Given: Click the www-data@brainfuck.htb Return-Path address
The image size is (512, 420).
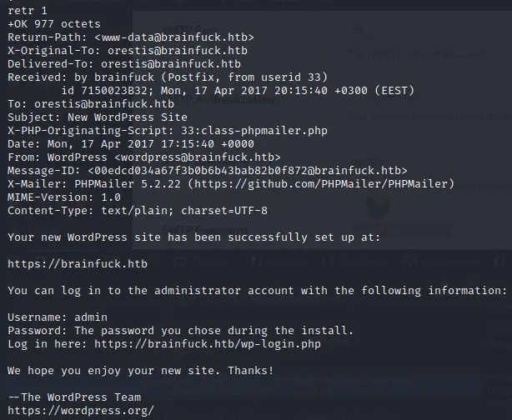Looking at the screenshot, I should point(174,37).
